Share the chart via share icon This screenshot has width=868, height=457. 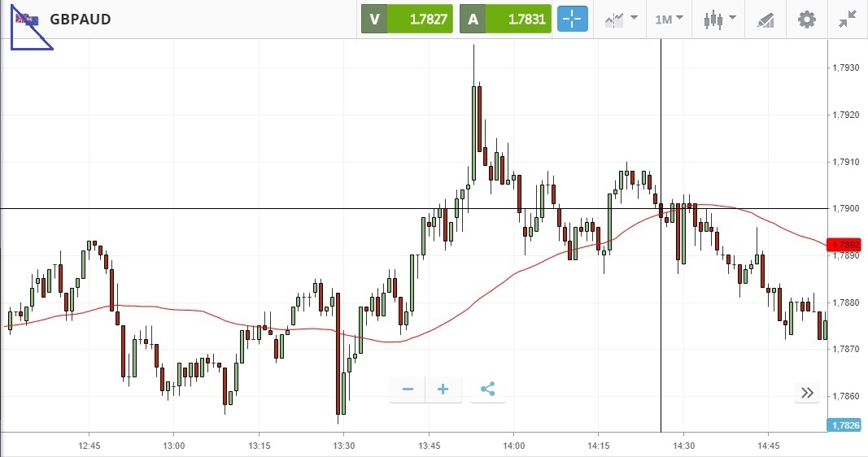point(487,390)
